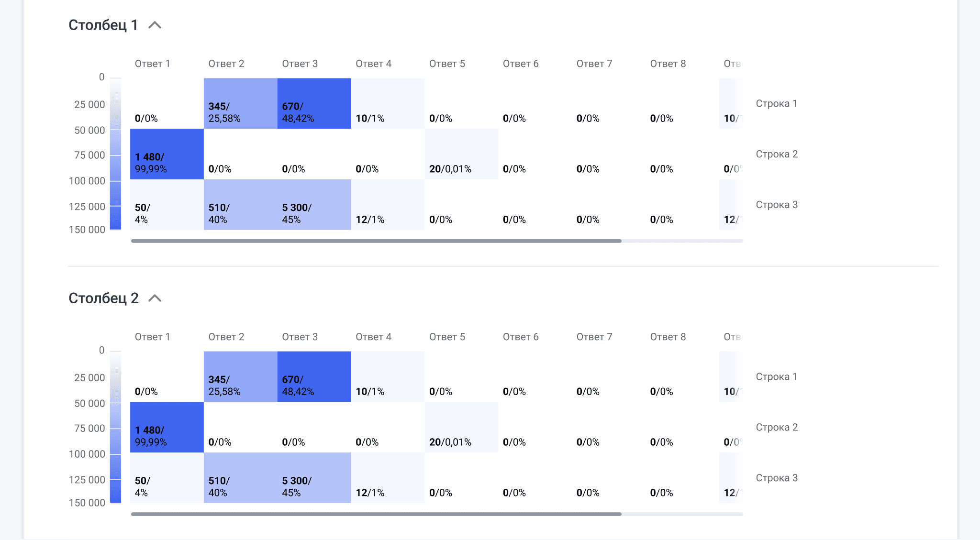Image resolution: width=980 pixels, height=540 pixels.
Task: Select the 5 300/45% cell in Столбец 1
Action: click(x=314, y=205)
